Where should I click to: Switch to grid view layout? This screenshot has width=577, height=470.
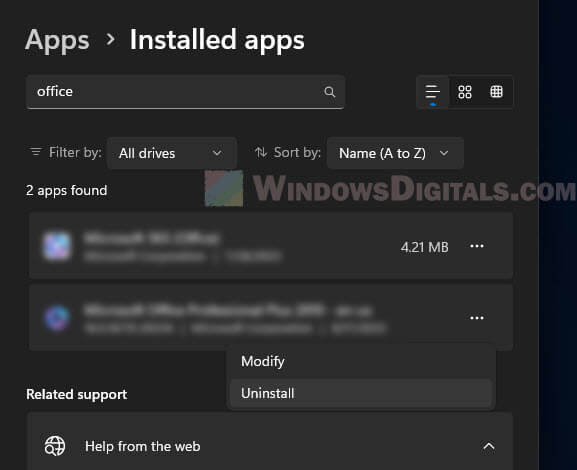465,92
